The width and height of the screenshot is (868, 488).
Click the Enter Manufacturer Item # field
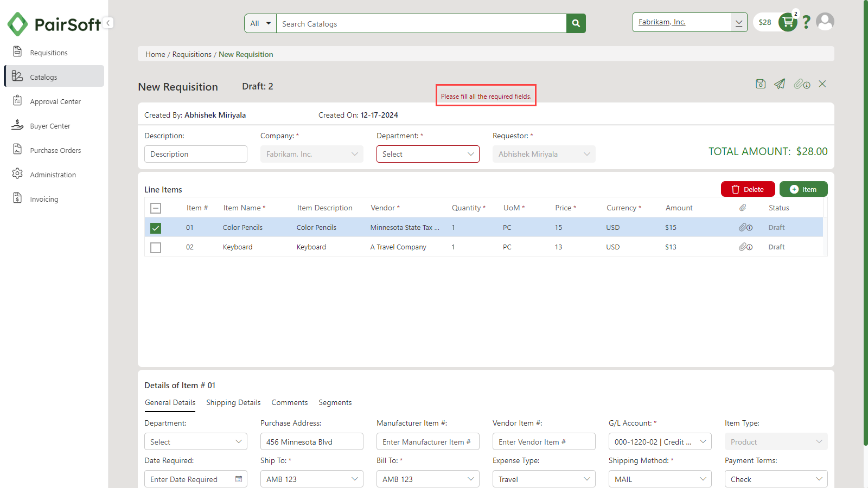coord(428,442)
